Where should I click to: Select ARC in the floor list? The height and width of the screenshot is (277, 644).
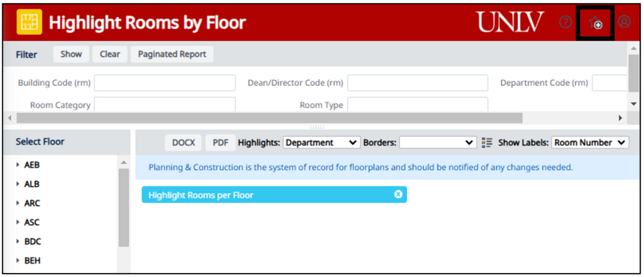coord(32,204)
